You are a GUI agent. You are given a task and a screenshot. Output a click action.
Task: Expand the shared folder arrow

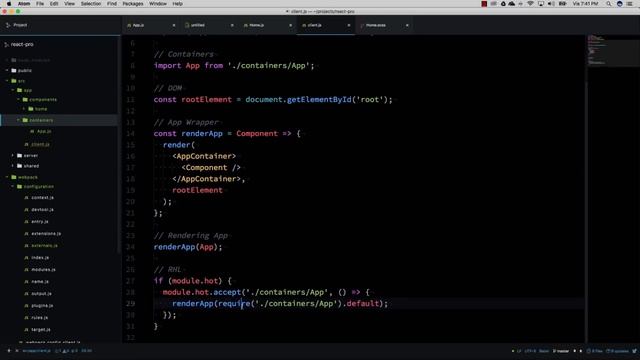click(x=13, y=166)
